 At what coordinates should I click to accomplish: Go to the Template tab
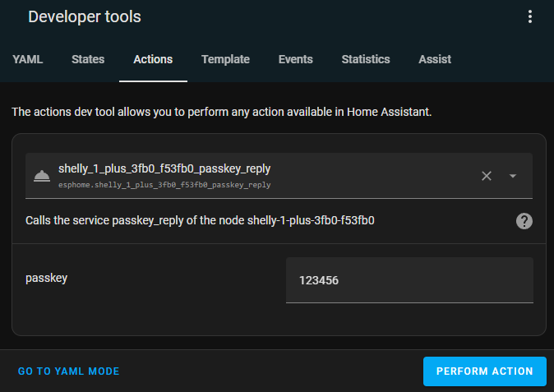(225, 59)
